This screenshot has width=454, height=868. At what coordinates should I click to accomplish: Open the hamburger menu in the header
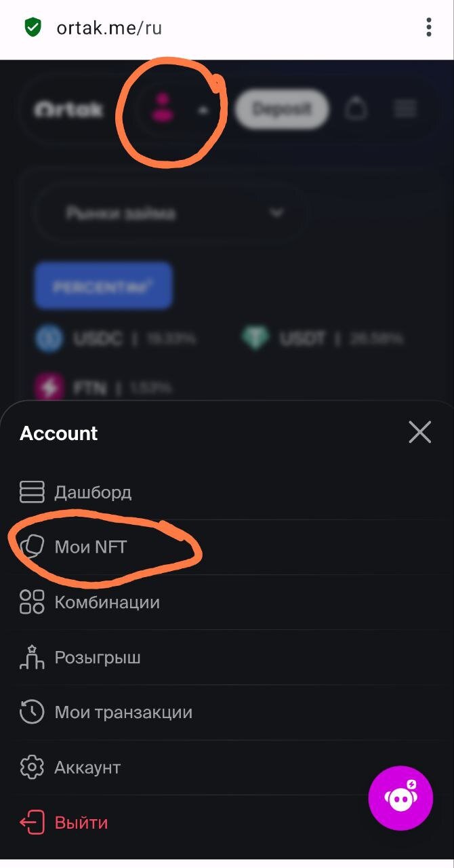click(x=405, y=108)
